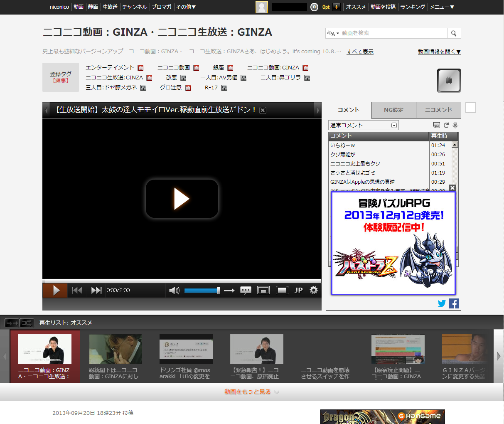The height and width of the screenshot is (424, 504).
Task: Show next announcement with right arrow
Action: (x=317, y=110)
